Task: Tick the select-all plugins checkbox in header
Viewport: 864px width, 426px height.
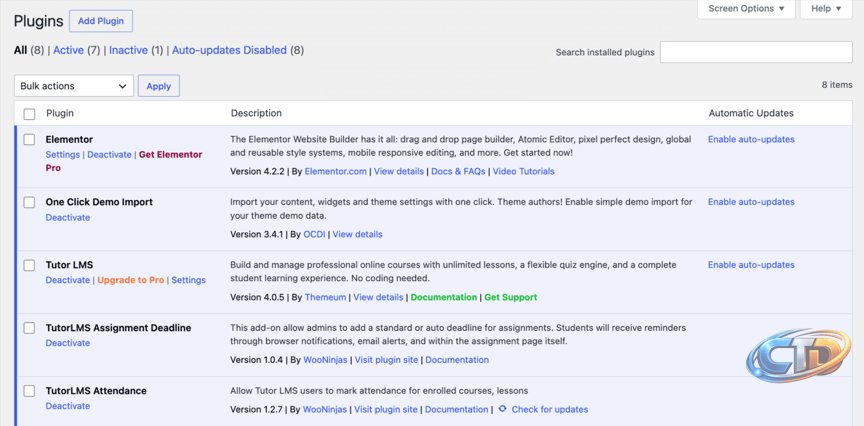Action: pos(29,114)
